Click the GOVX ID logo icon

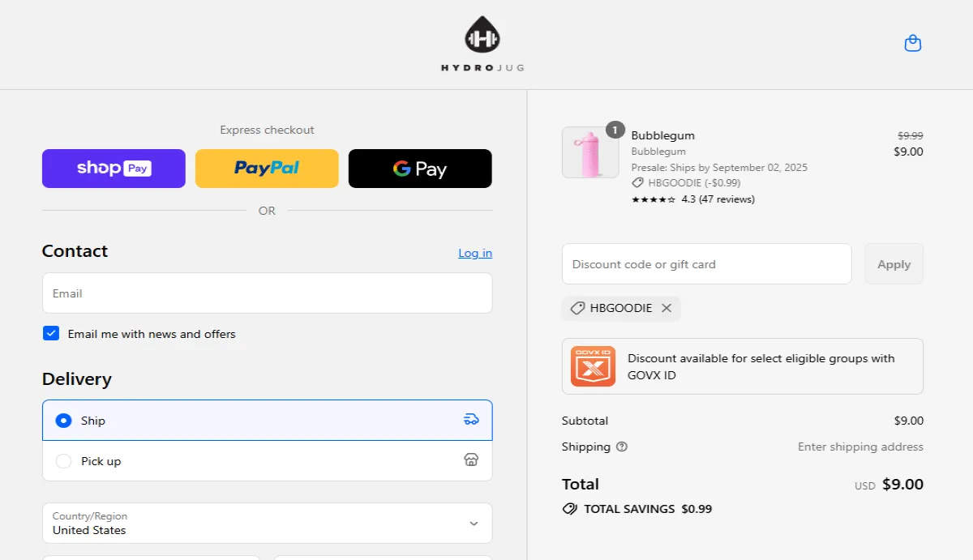[x=593, y=366]
